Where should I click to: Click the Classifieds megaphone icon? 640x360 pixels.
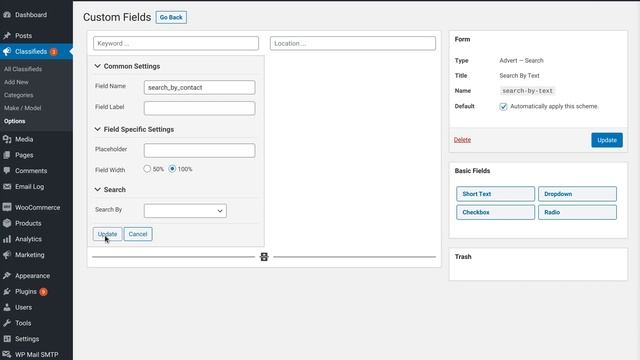[x=7, y=51]
